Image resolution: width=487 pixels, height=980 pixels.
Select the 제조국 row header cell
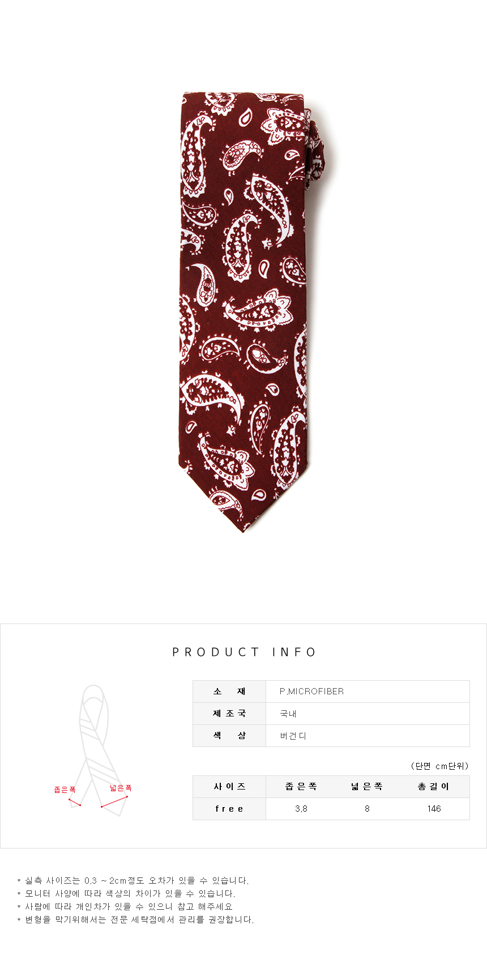coord(229,714)
